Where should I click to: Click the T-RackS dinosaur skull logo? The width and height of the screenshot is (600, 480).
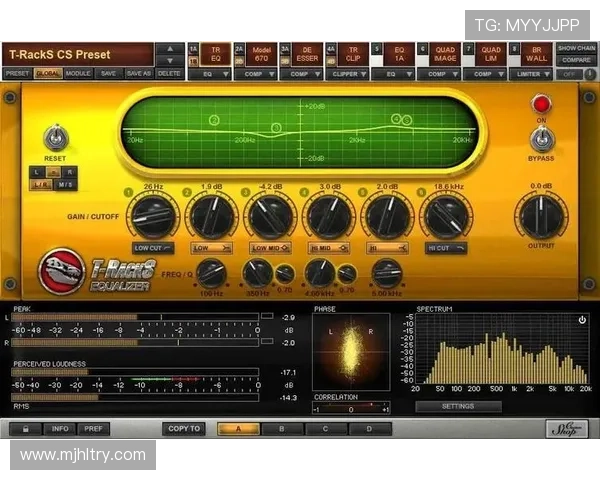pyautogui.click(x=61, y=271)
